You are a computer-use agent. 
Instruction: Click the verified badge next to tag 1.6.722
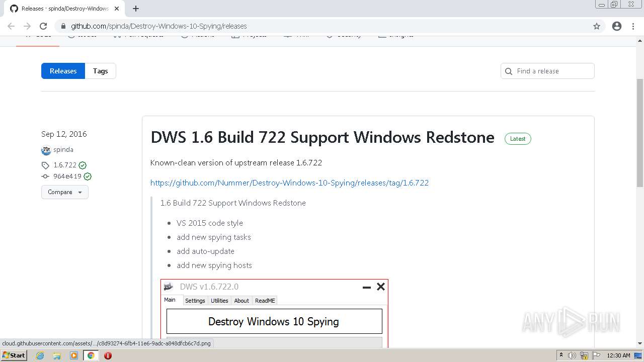83,165
